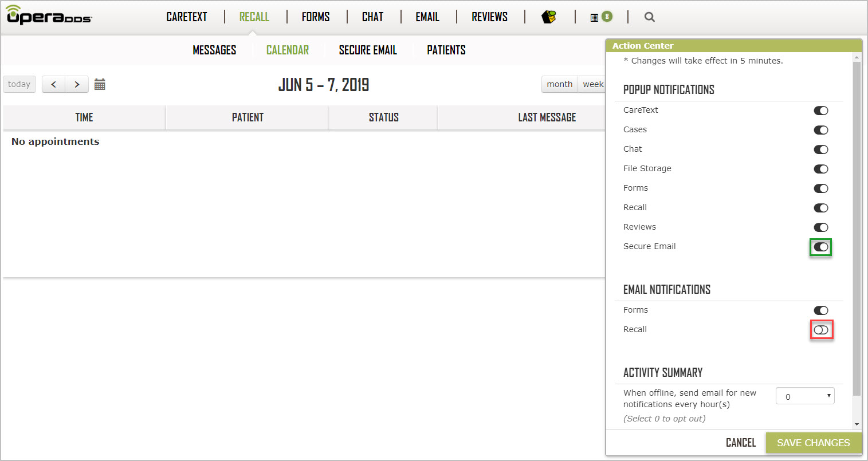Click the LAST MESSAGE column header
Screen dimensions: 868x461
pyautogui.click(x=547, y=117)
